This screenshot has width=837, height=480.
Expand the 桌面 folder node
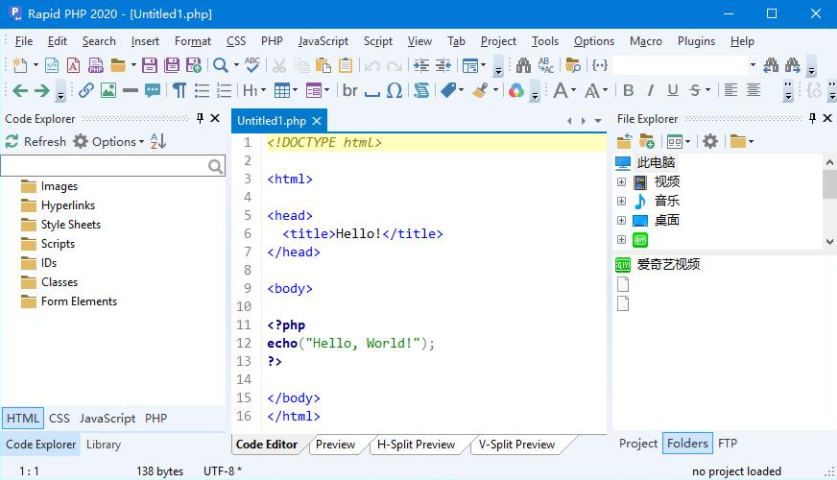tap(621, 221)
